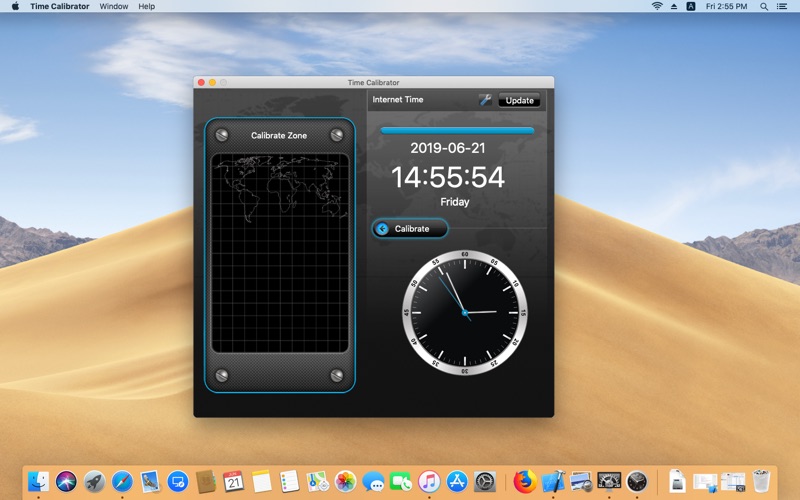Click the blue arrow on Calibrate button
Image resolution: width=800 pixels, height=500 pixels.
(382, 229)
